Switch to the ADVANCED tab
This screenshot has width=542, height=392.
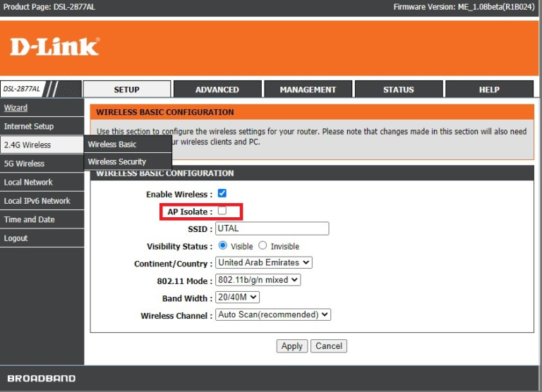tap(217, 90)
